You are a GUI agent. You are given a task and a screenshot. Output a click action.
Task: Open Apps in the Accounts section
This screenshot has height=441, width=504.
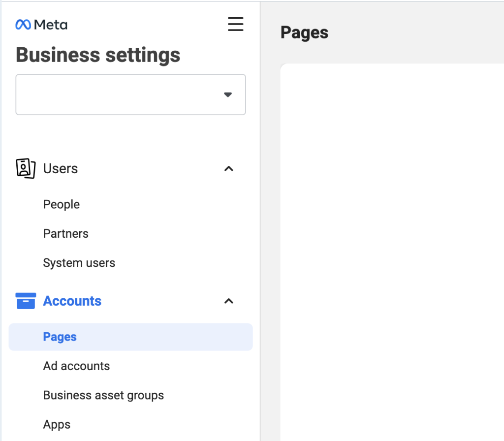click(57, 424)
